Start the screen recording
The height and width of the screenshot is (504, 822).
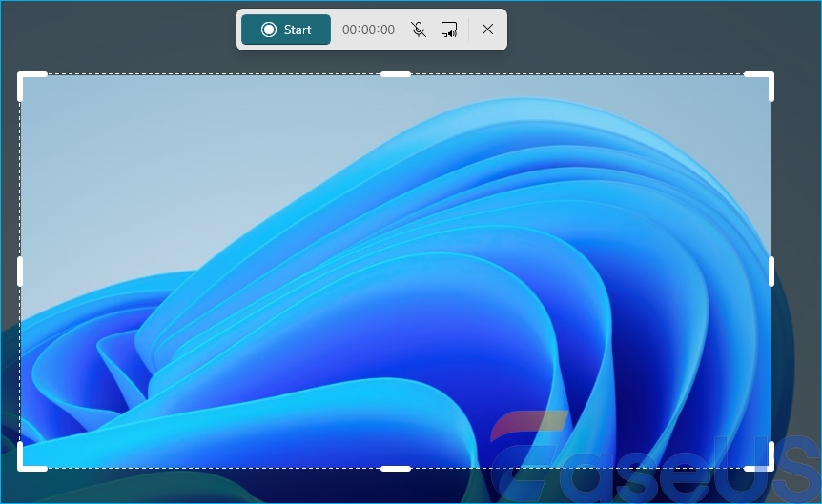click(286, 30)
